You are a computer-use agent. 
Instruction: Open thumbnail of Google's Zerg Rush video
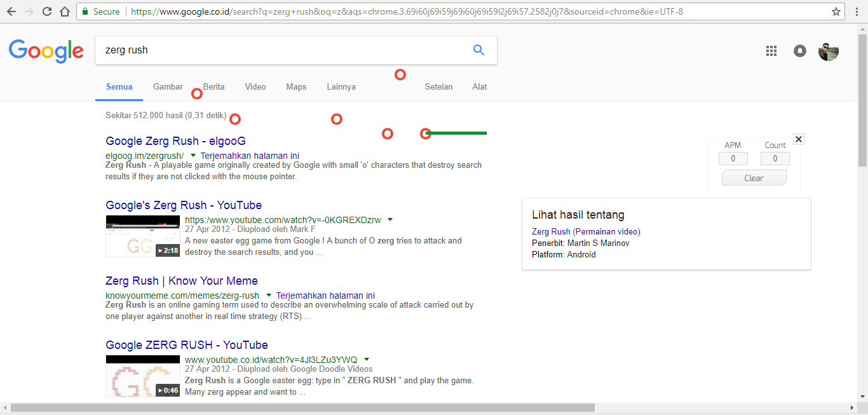tap(143, 236)
